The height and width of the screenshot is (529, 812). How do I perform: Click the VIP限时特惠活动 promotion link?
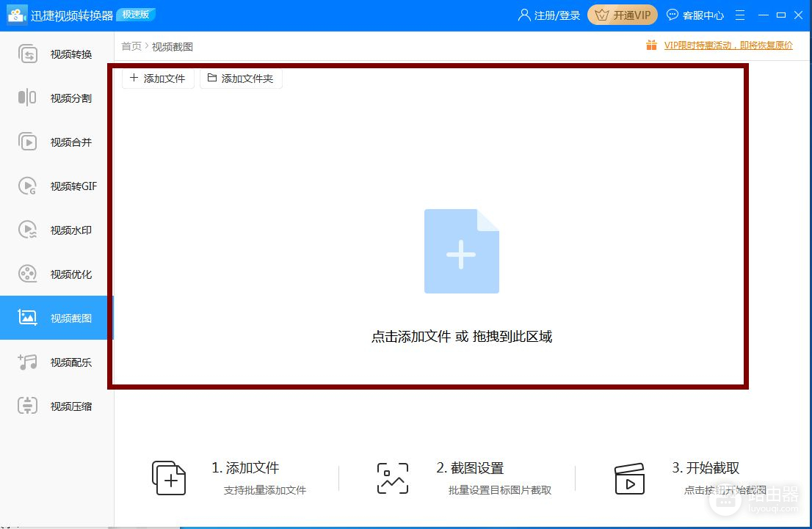728,45
